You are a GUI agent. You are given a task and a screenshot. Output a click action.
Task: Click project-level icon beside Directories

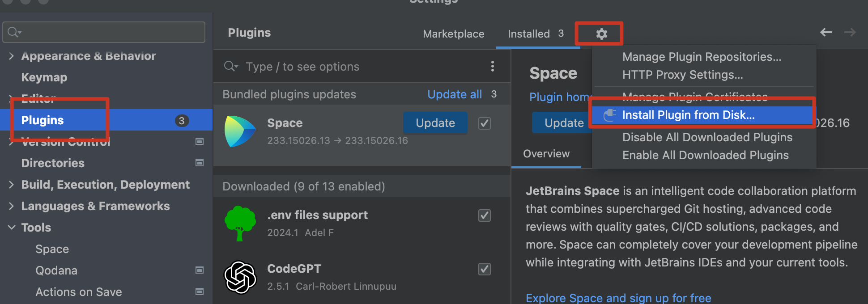coord(200,163)
